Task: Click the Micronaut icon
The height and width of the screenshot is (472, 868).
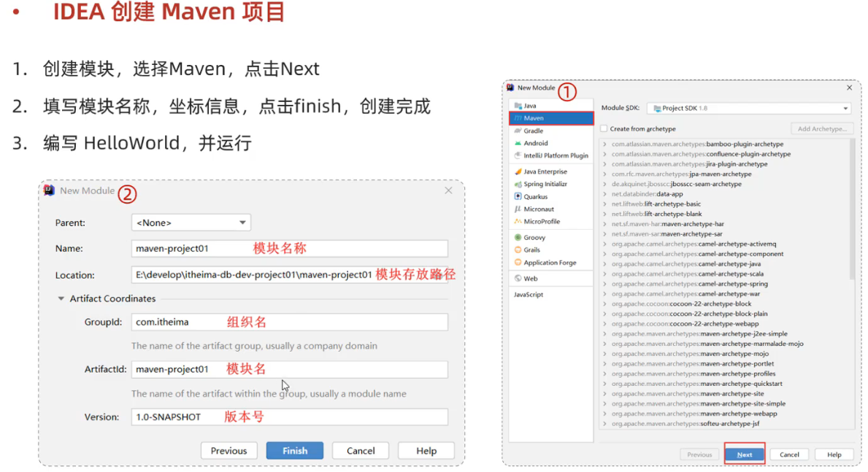Action: [x=518, y=209]
